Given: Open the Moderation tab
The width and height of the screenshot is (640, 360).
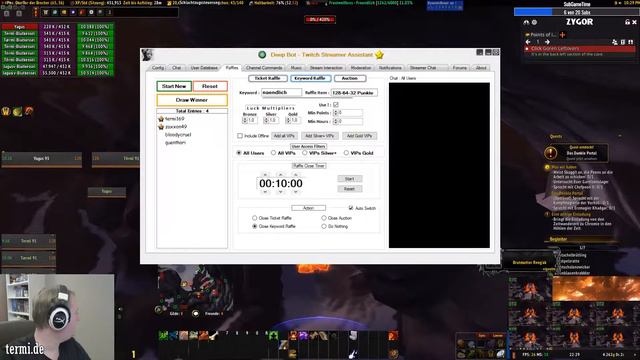Looking at the screenshot, I should 361,68.
